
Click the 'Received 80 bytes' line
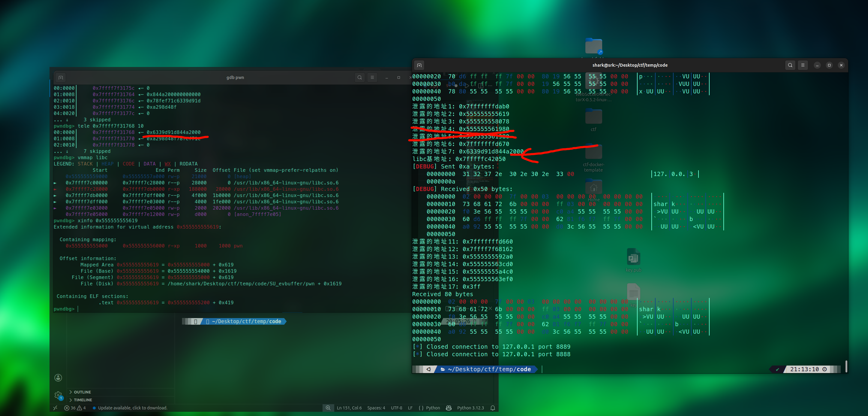[x=443, y=294]
